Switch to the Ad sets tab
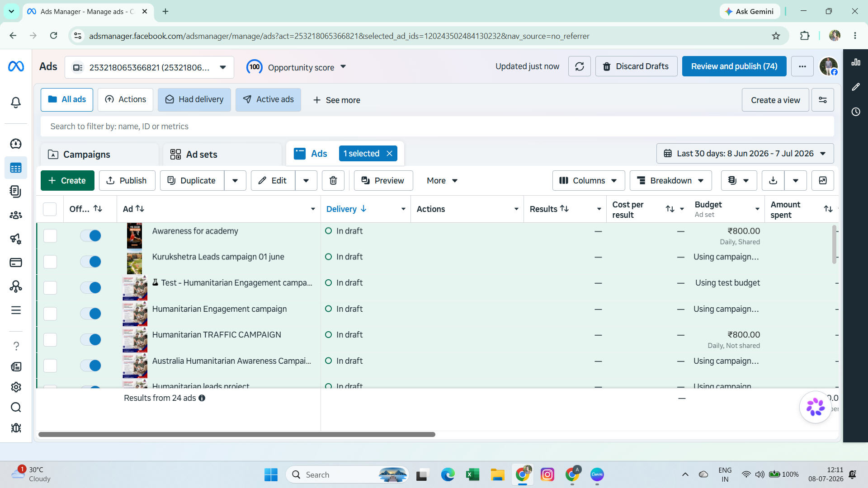 click(x=222, y=155)
